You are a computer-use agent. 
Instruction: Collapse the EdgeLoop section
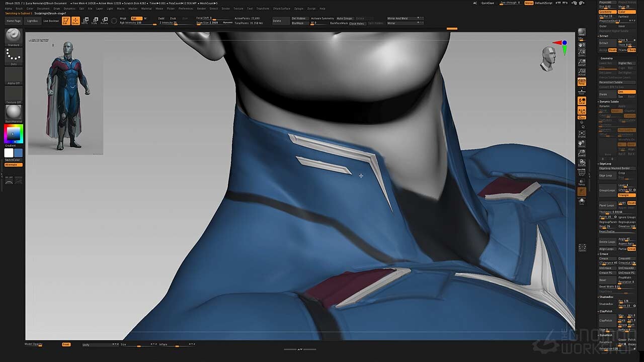[x=605, y=163]
